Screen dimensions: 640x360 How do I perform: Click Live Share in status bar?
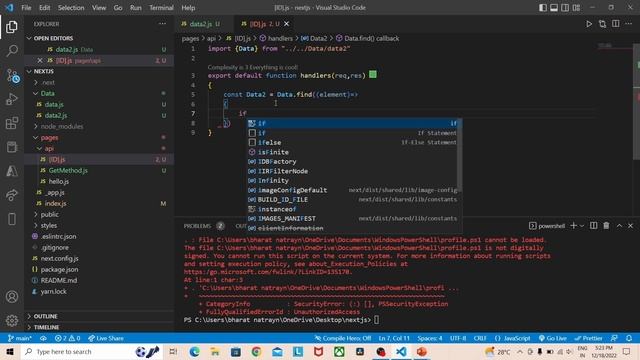(x=106, y=338)
